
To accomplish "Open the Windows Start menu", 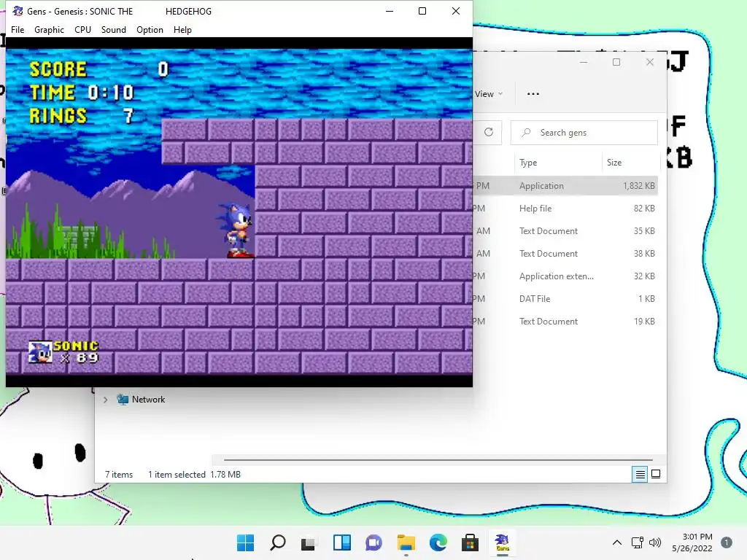I will click(245, 542).
